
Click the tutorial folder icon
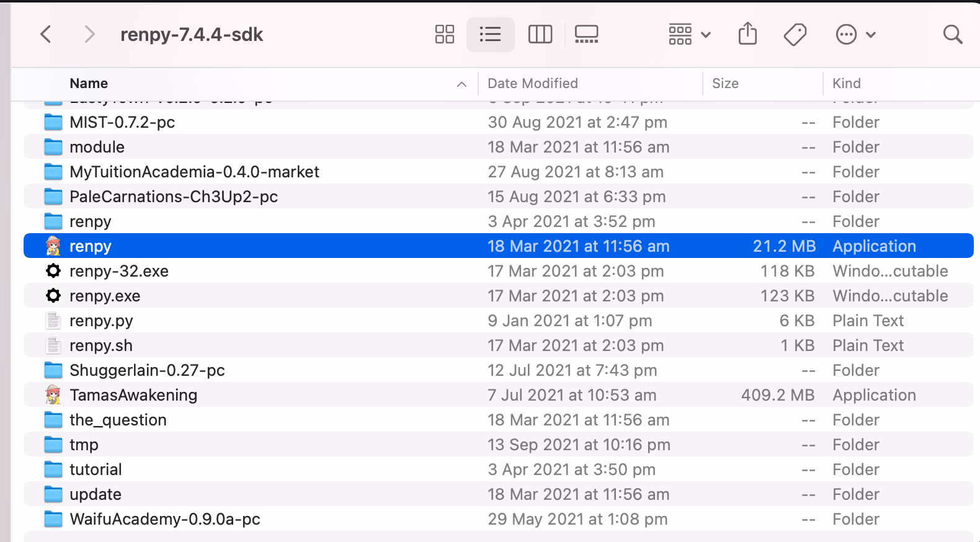[x=53, y=469]
